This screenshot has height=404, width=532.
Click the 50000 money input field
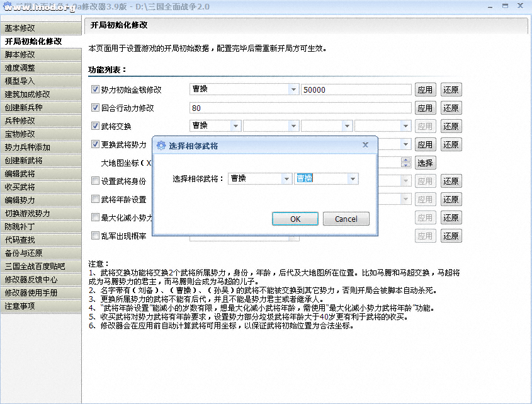356,89
